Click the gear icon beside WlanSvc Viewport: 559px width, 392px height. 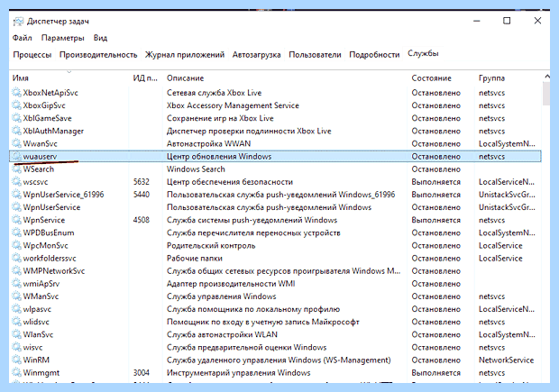(16, 334)
